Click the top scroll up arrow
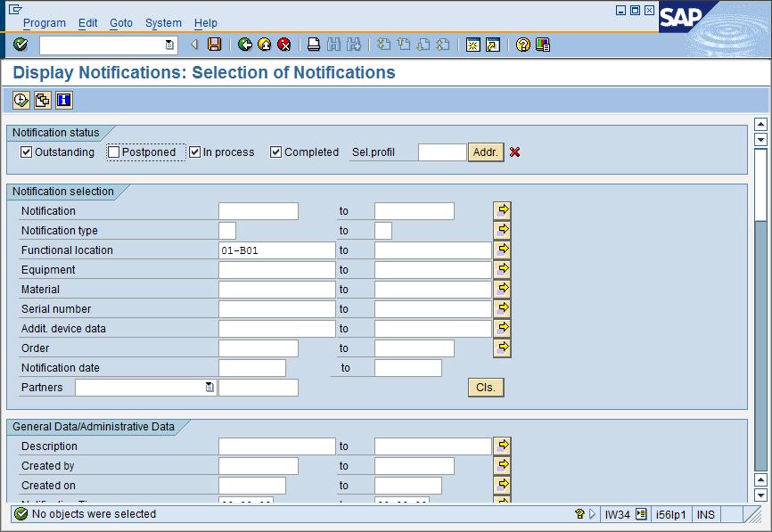 pos(760,125)
